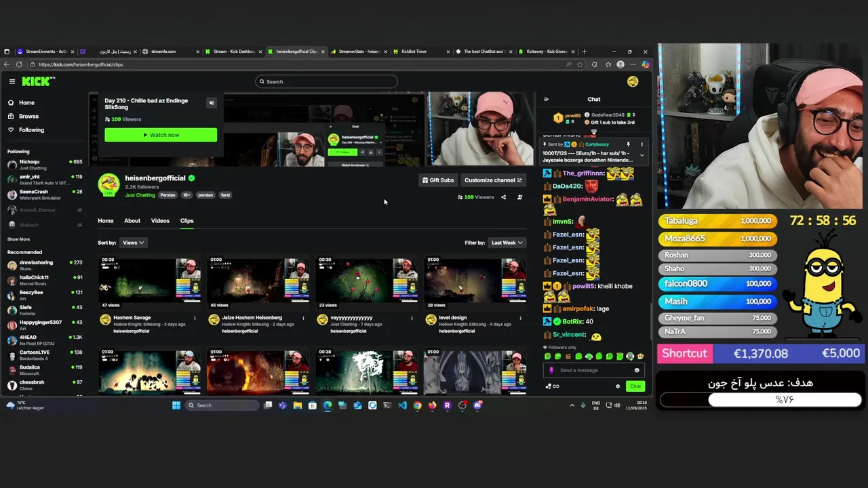Click the browser address bar URL
Viewport: 868px width, 488px height.
(81, 64)
